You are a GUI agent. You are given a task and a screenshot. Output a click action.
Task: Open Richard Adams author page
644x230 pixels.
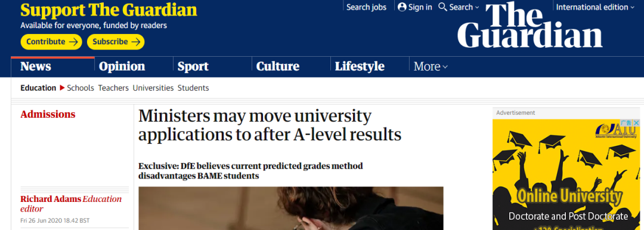tap(51, 199)
